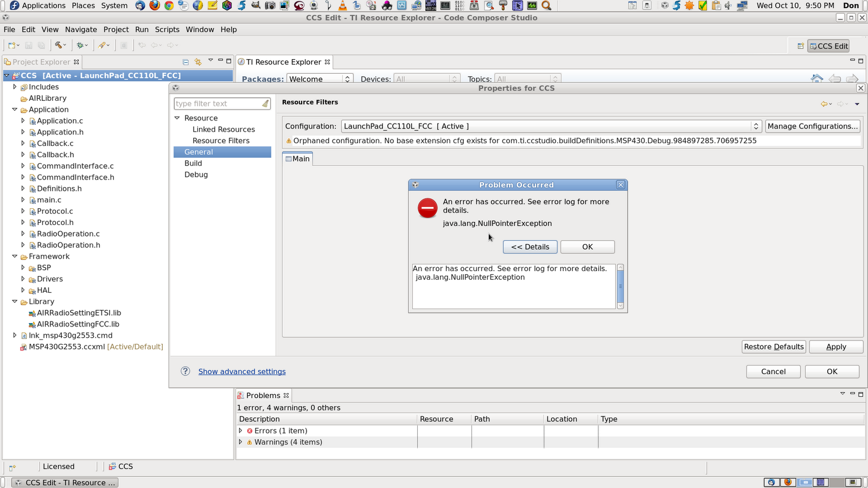Click the details scrollbar down arrow
The image size is (868, 488).
point(621,306)
